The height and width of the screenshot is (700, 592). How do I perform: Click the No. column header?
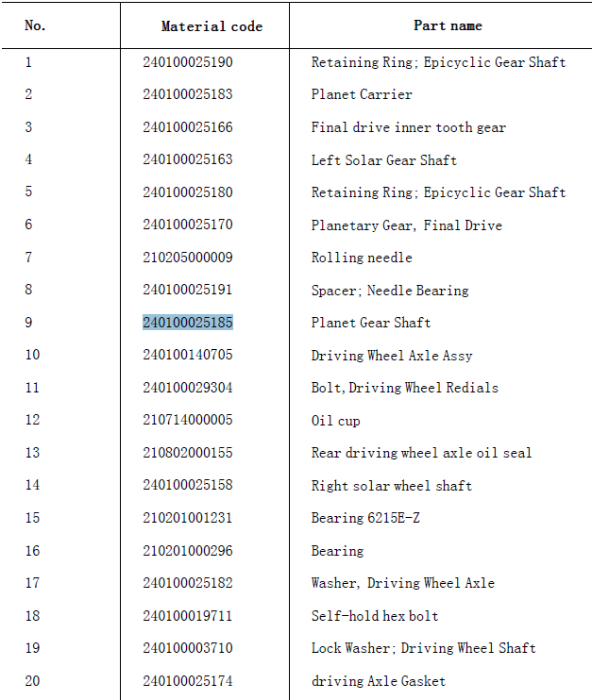tap(35, 25)
